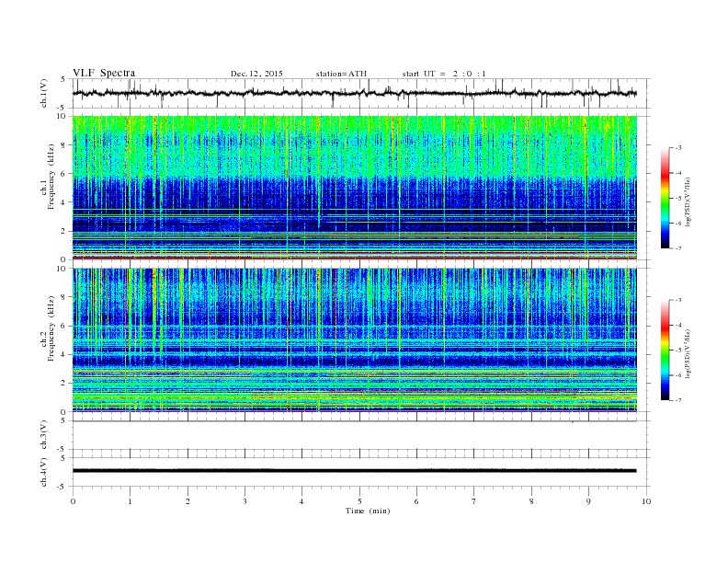Click the "ch.1(V)" waveform axis label

(44, 93)
